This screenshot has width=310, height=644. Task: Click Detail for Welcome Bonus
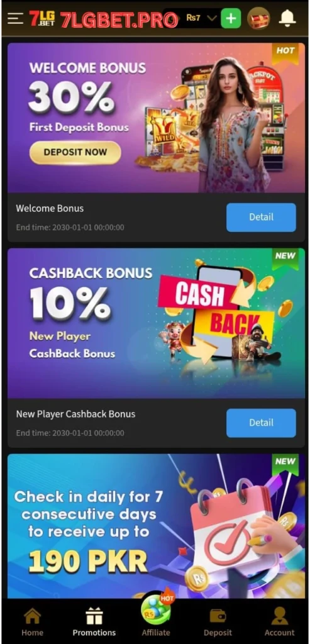[261, 217]
